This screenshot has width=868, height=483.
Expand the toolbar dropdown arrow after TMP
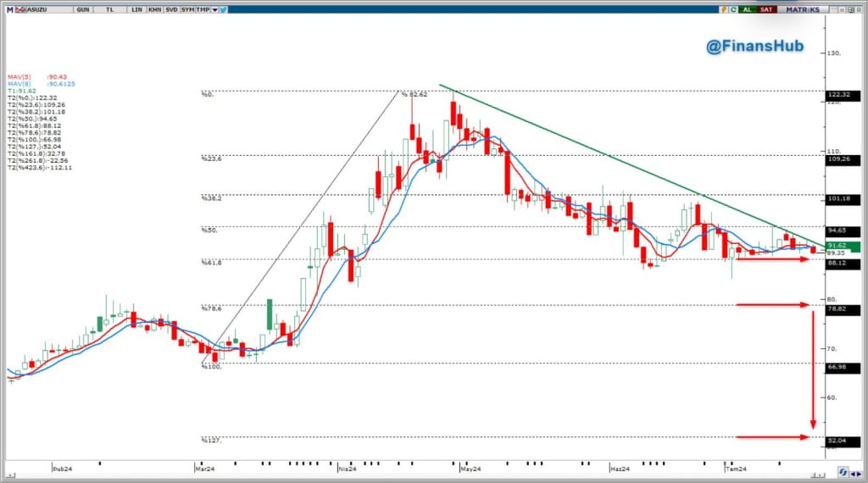tap(214, 10)
